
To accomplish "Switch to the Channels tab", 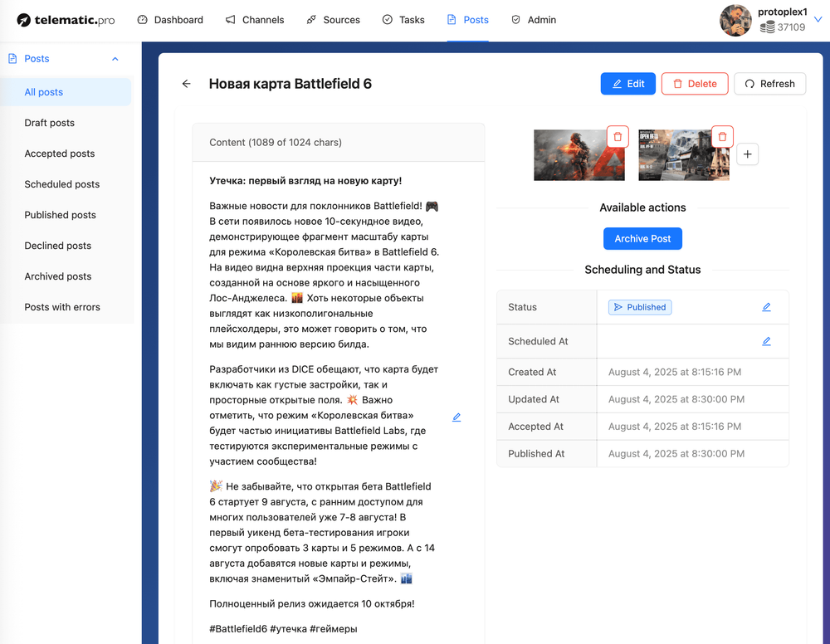I will click(x=255, y=20).
